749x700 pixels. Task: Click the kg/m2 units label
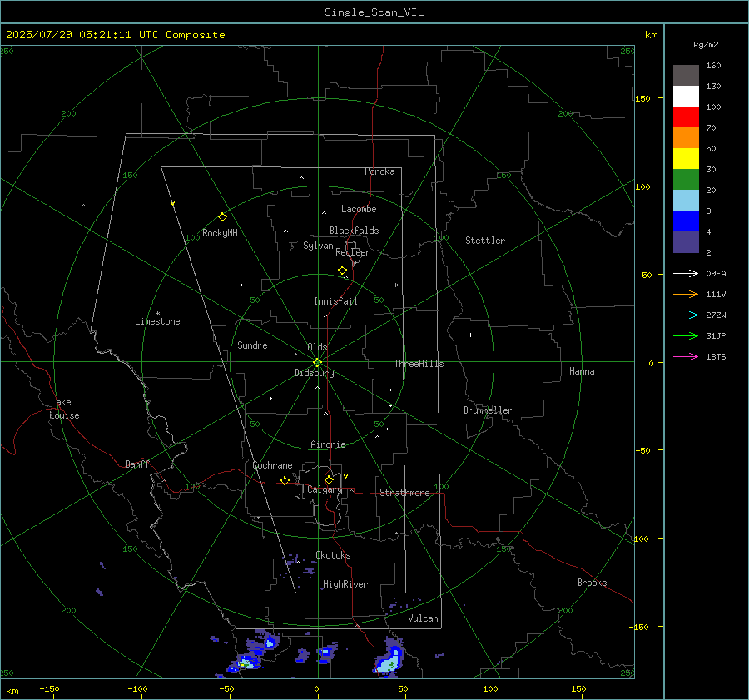(x=706, y=45)
